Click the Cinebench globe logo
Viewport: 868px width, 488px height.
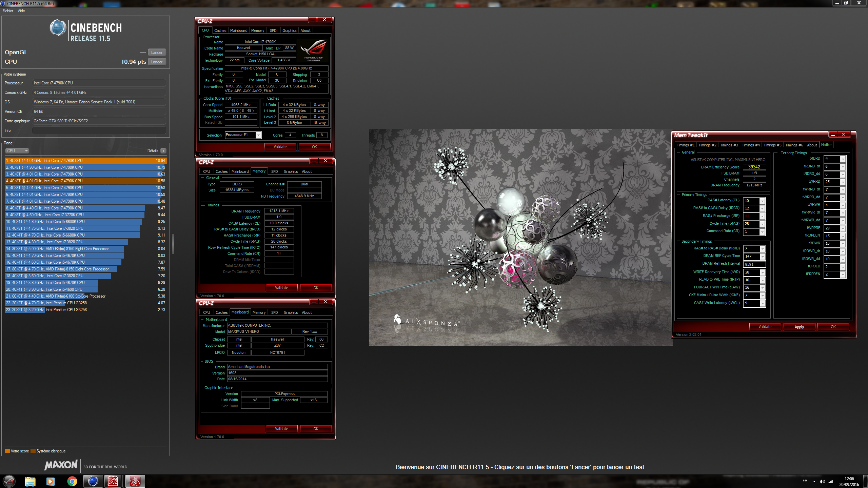tap(58, 28)
